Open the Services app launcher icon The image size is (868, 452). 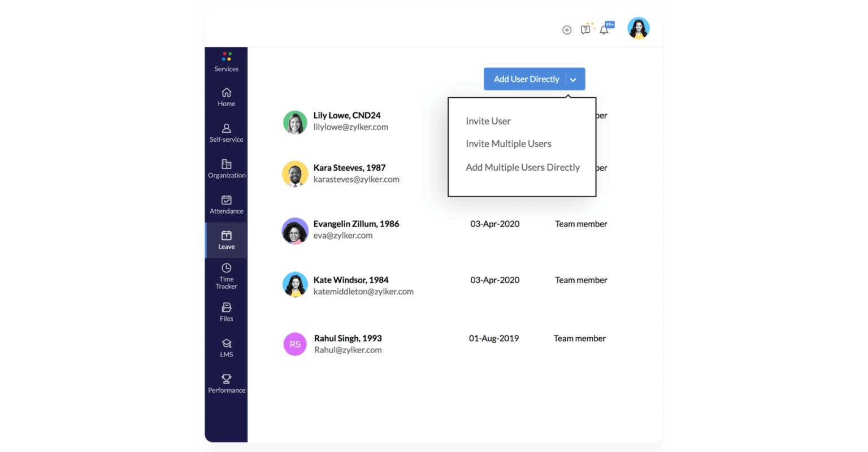226,56
